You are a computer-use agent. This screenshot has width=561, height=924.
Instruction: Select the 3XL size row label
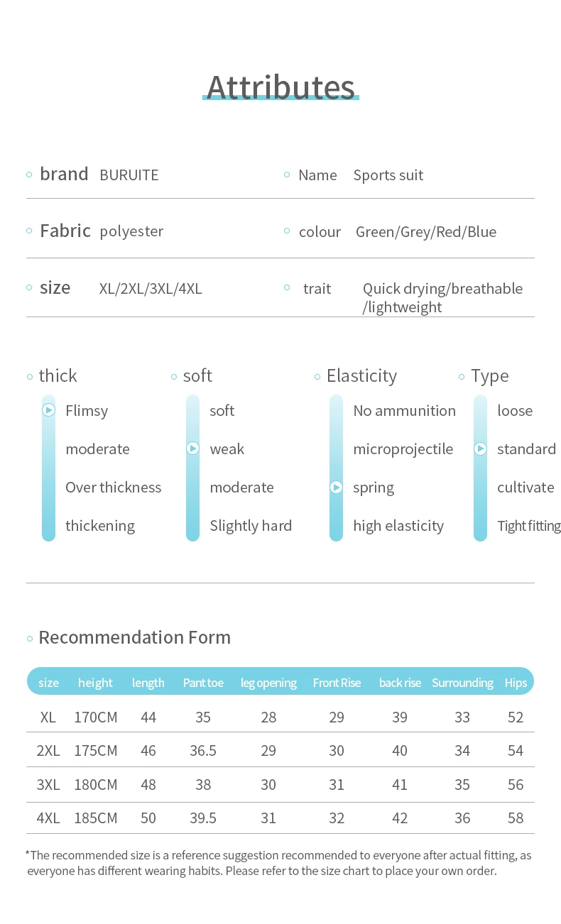point(48,784)
